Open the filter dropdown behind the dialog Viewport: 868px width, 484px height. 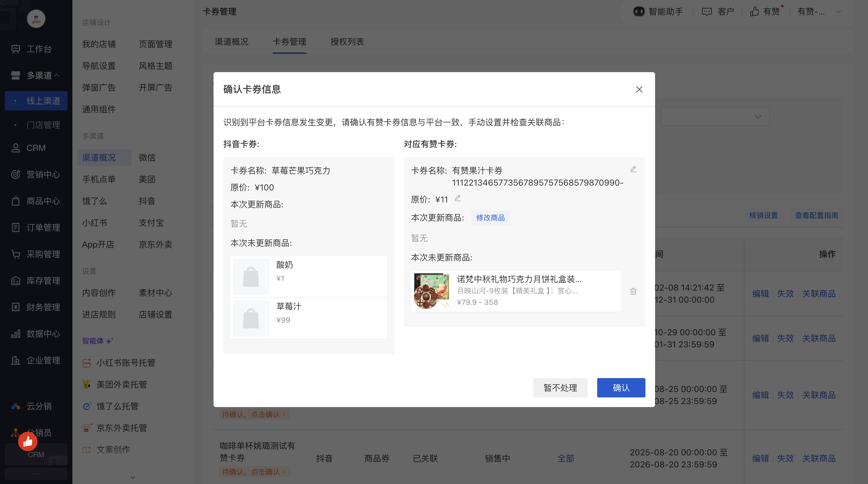tap(715, 116)
